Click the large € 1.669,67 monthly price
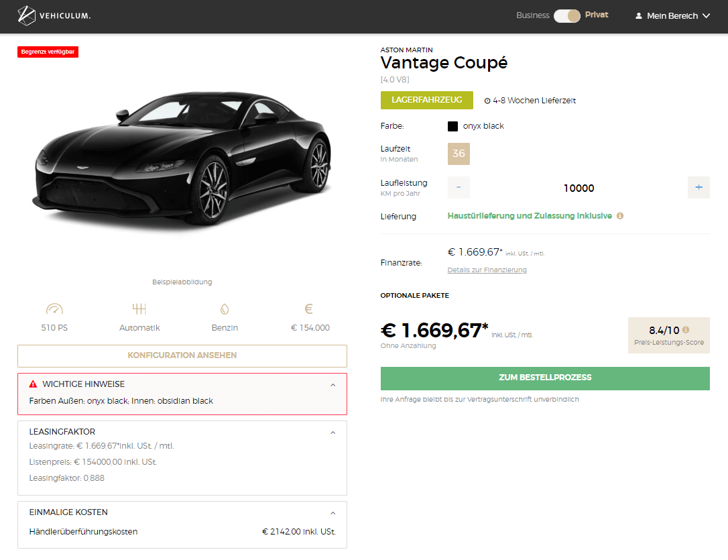The height and width of the screenshot is (560, 728). click(434, 331)
